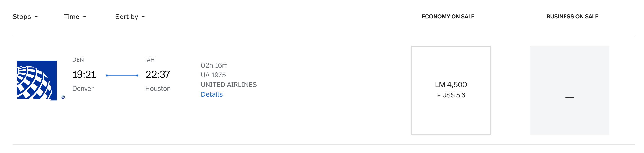The width and height of the screenshot is (644, 153).
Task: Click the IAH airport code
Action: tap(150, 60)
